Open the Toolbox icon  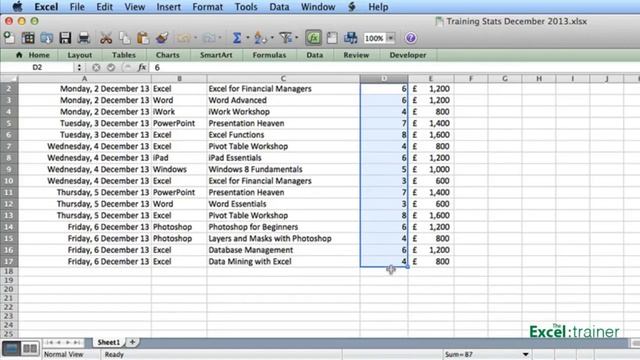tap(332, 38)
